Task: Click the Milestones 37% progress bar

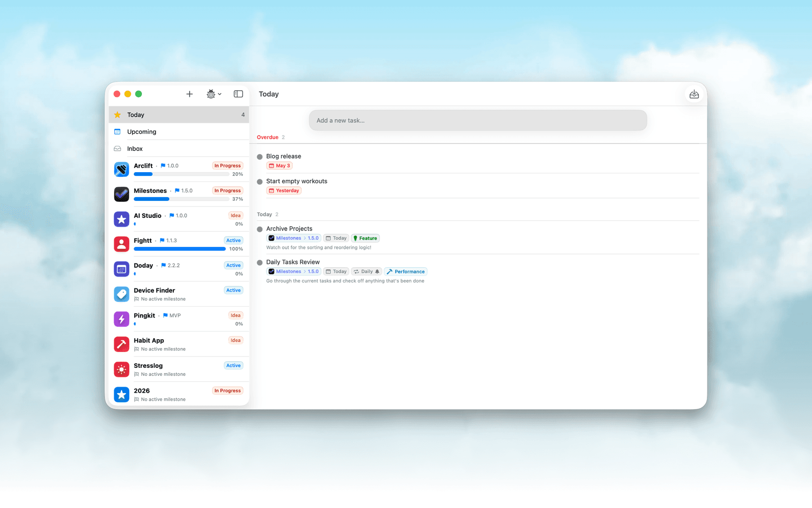Action: [x=181, y=199]
